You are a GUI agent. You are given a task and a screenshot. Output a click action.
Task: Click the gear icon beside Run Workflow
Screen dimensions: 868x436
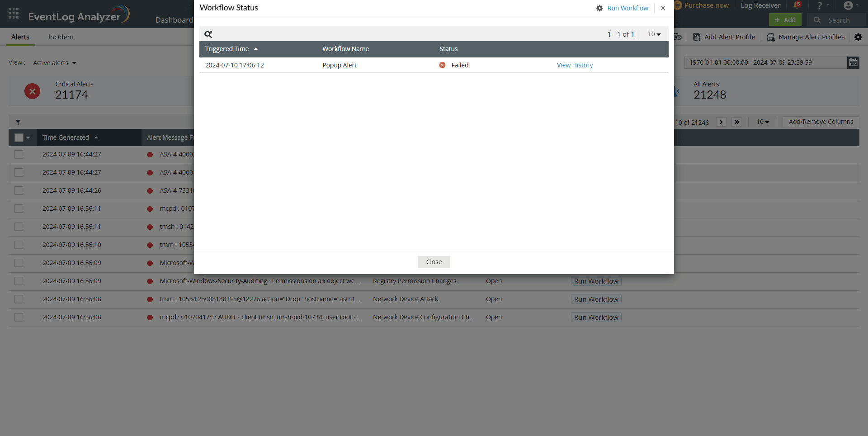600,8
